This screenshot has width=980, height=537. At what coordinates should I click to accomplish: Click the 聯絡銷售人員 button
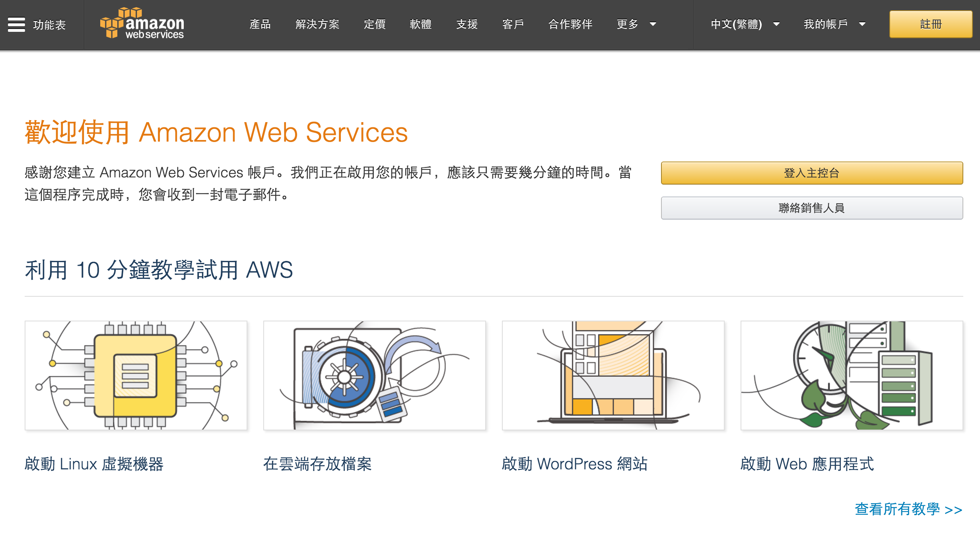coord(812,208)
